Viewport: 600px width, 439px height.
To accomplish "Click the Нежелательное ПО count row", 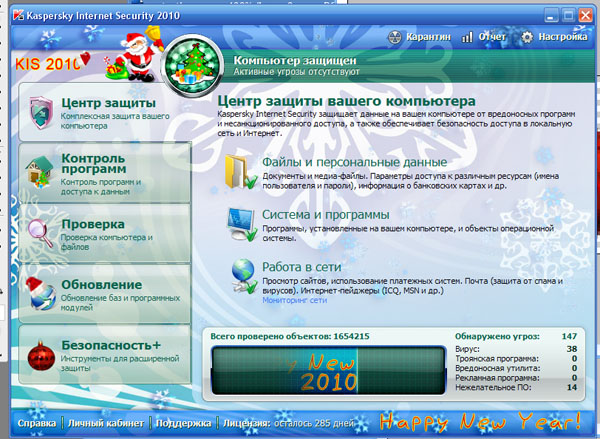I will [516, 387].
